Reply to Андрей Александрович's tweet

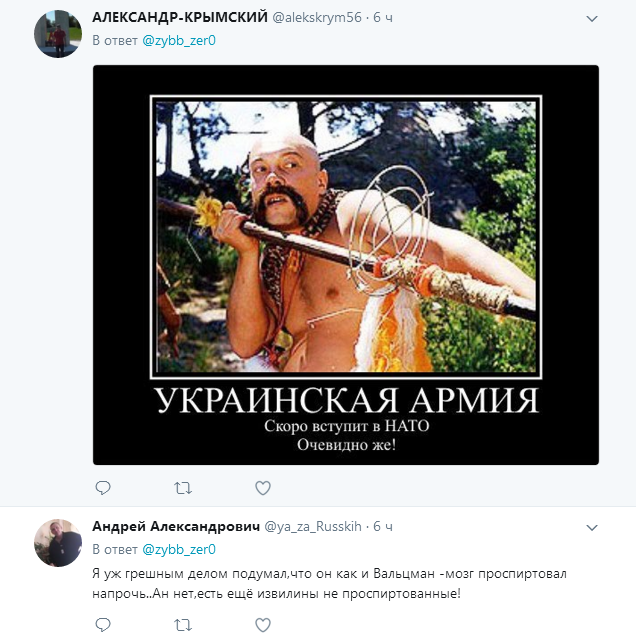click(102, 624)
